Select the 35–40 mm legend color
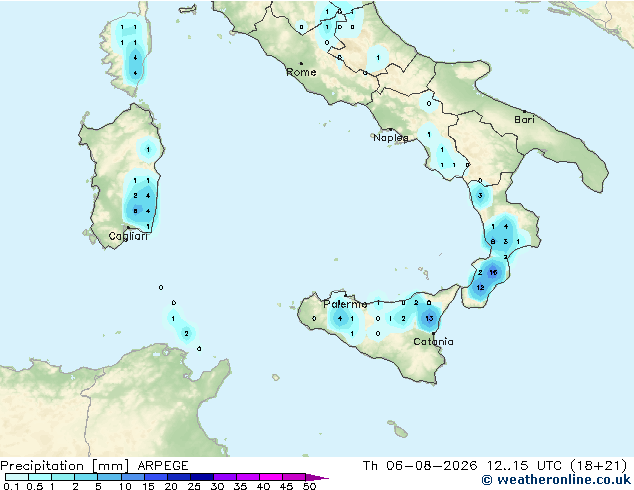This screenshot has height=490, width=634. 248,477
